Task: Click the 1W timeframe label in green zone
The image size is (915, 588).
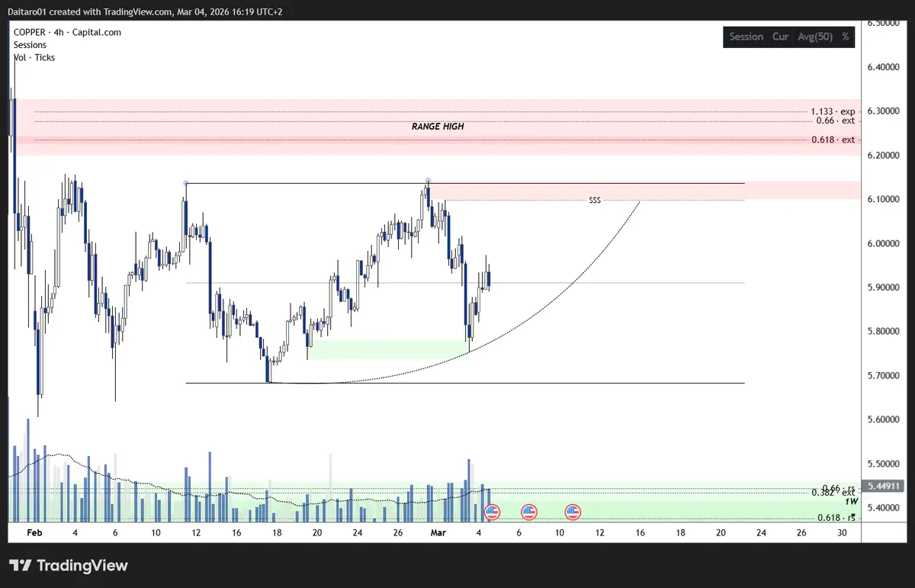Action: [x=851, y=503]
